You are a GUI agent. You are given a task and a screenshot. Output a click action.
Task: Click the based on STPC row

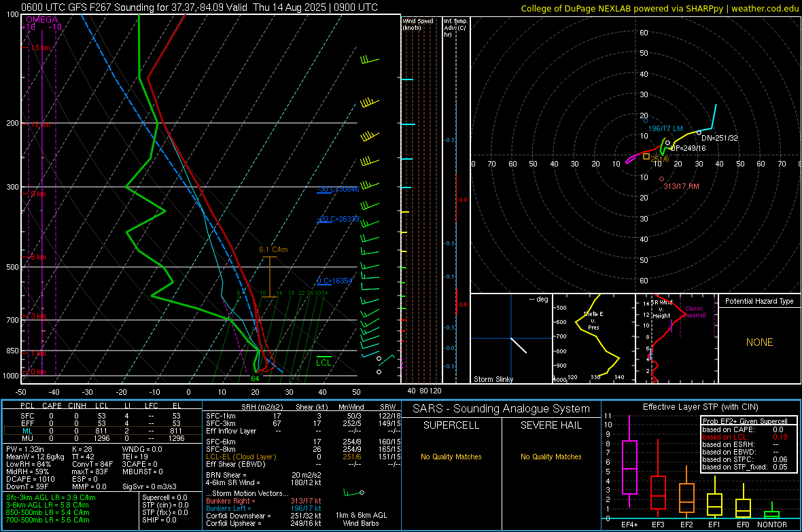tap(745, 459)
